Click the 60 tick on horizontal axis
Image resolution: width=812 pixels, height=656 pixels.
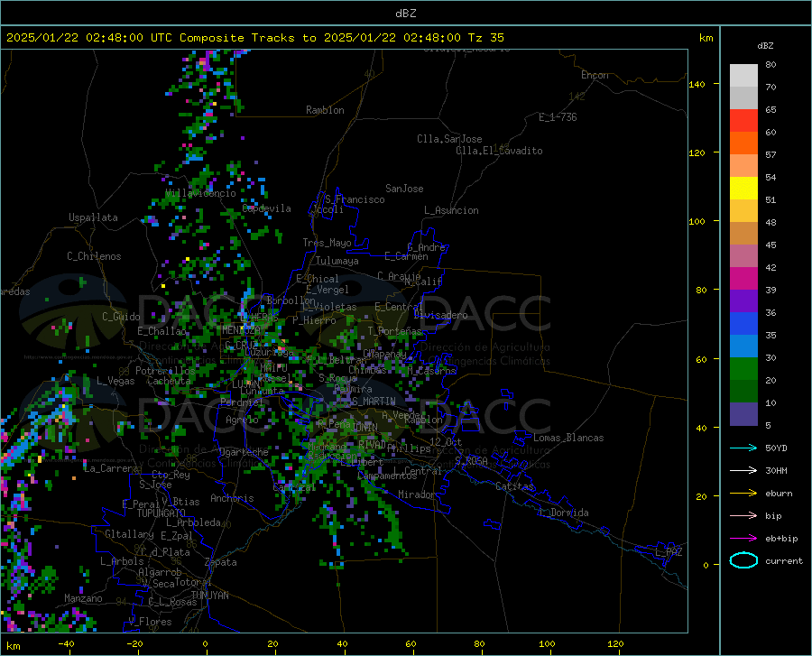click(x=411, y=643)
